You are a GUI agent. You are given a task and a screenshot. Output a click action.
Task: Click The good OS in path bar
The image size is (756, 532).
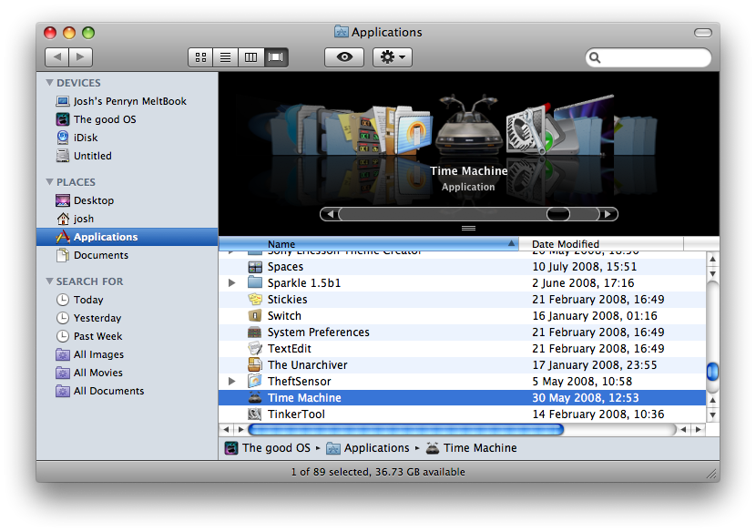point(268,448)
